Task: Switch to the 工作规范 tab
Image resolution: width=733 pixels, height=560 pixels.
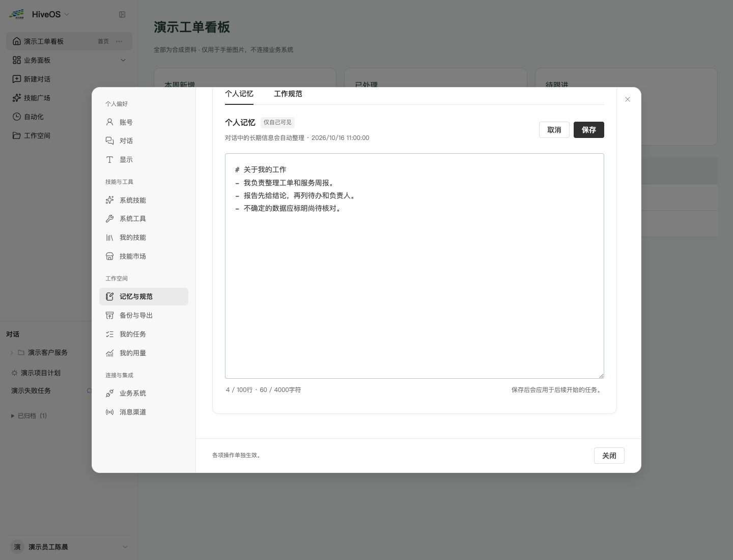Action: pyautogui.click(x=288, y=94)
